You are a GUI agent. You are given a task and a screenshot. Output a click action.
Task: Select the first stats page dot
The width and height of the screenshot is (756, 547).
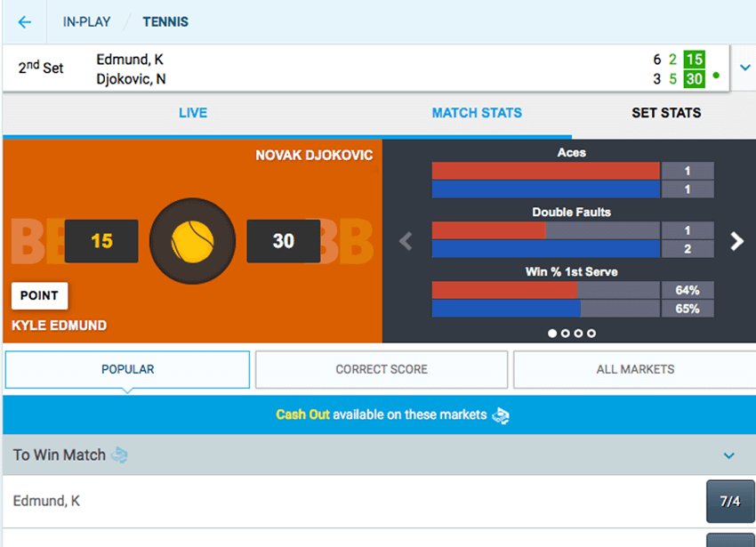click(552, 334)
